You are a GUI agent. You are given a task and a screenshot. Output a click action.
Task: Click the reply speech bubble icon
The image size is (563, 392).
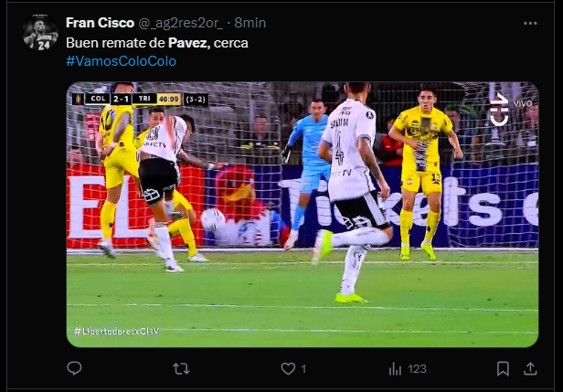[x=74, y=368]
